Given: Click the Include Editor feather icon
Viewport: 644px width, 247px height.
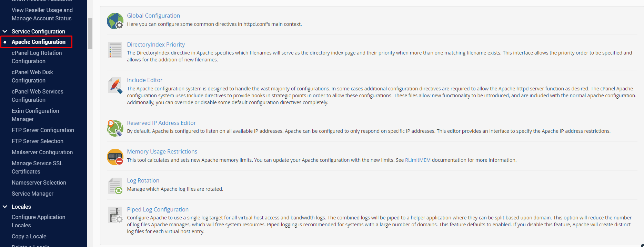Looking at the screenshot, I should pyautogui.click(x=115, y=86).
